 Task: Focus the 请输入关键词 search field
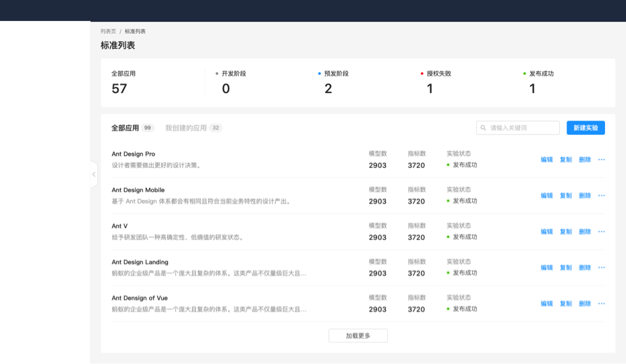tap(518, 127)
